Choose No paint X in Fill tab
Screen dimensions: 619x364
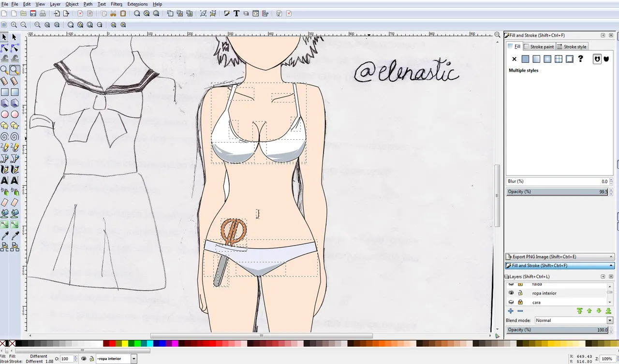coord(514,59)
